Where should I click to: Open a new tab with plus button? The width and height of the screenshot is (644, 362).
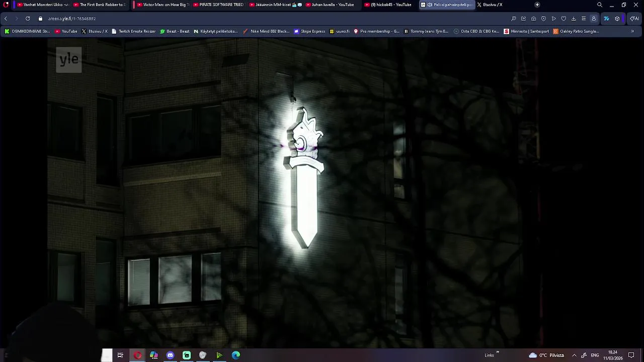(537, 5)
